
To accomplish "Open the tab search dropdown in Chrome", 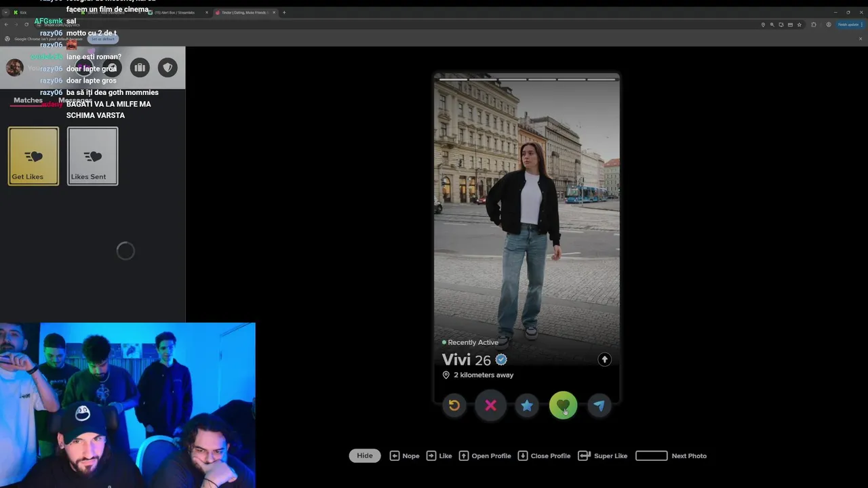I will pyautogui.click(x=5, y=12).
